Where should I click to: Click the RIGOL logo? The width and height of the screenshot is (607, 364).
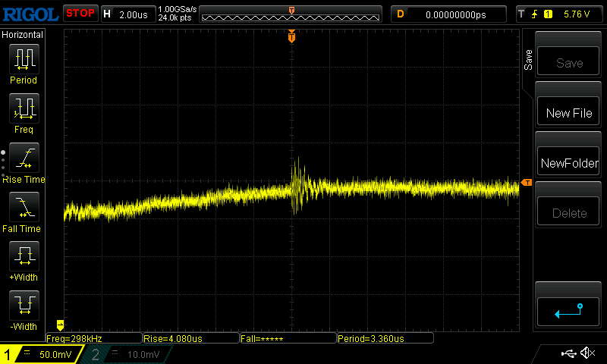30,14
